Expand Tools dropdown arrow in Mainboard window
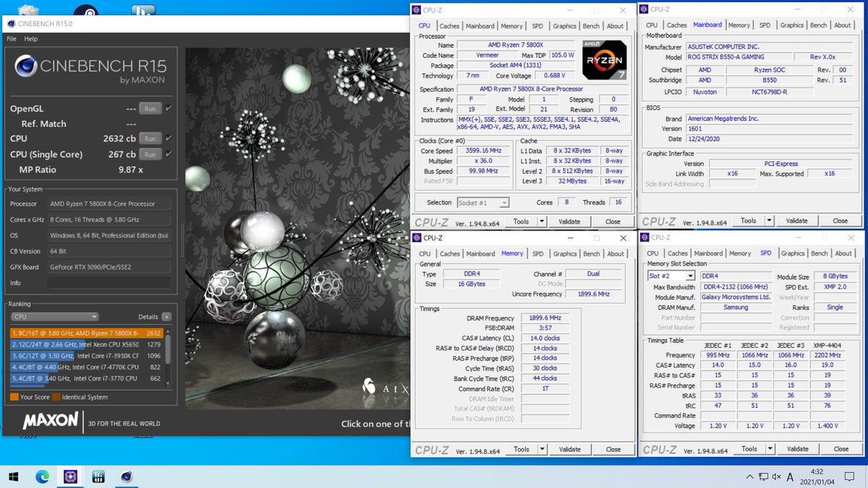Image resolution: width=868 pixels, height=488 pixels. pyautogui.click(x=769, y=221)
